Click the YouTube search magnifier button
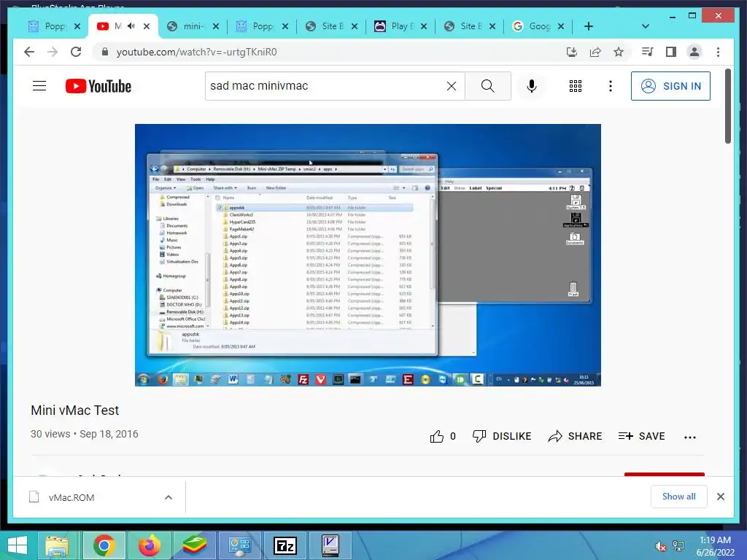Image resolution: width=747 pixels, height=560 pixels. [x=488, y=86]
